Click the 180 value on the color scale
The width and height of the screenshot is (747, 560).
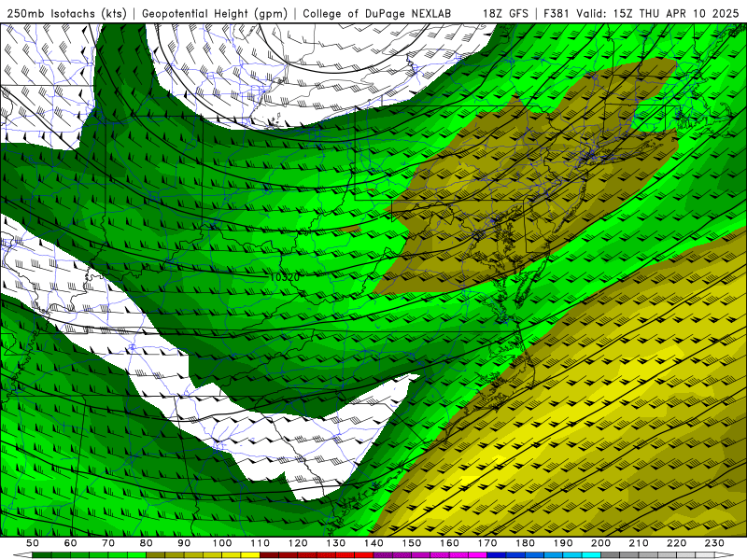[x=525, y=543]
